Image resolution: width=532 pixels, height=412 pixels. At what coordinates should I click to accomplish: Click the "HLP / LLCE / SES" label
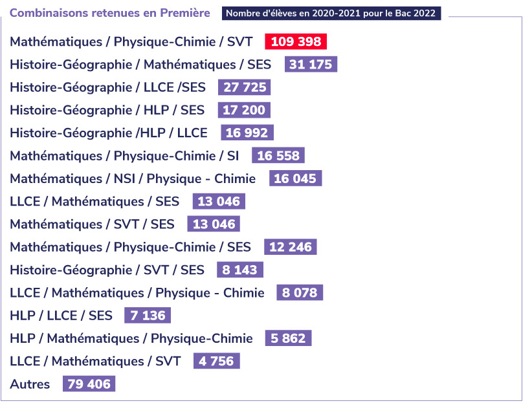[x=61, y=316]
